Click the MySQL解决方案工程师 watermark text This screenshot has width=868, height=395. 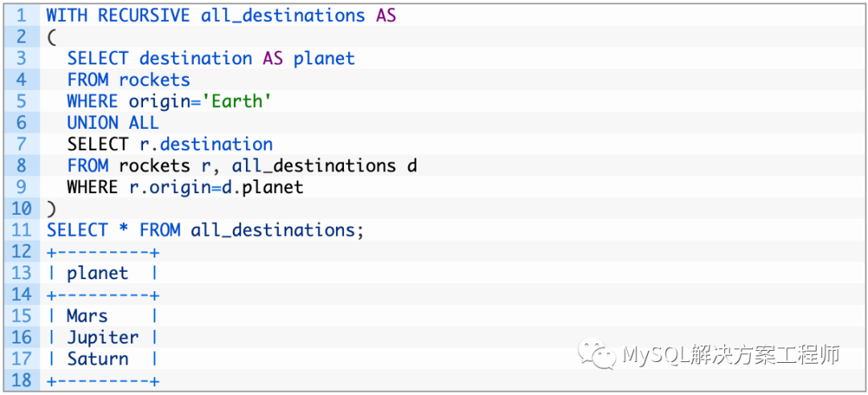click(x=731, y=355)
